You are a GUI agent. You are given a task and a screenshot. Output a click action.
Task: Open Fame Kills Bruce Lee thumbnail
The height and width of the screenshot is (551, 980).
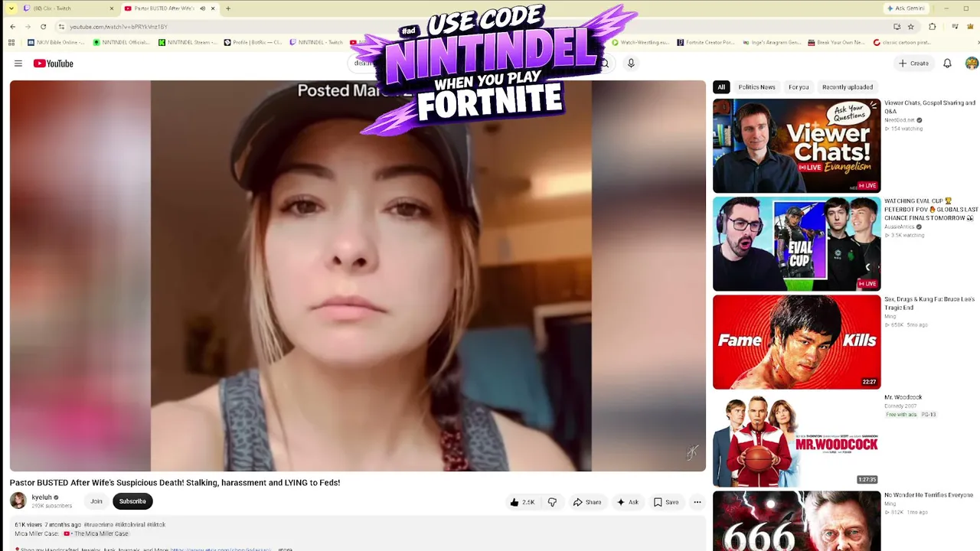click(796, 342)
